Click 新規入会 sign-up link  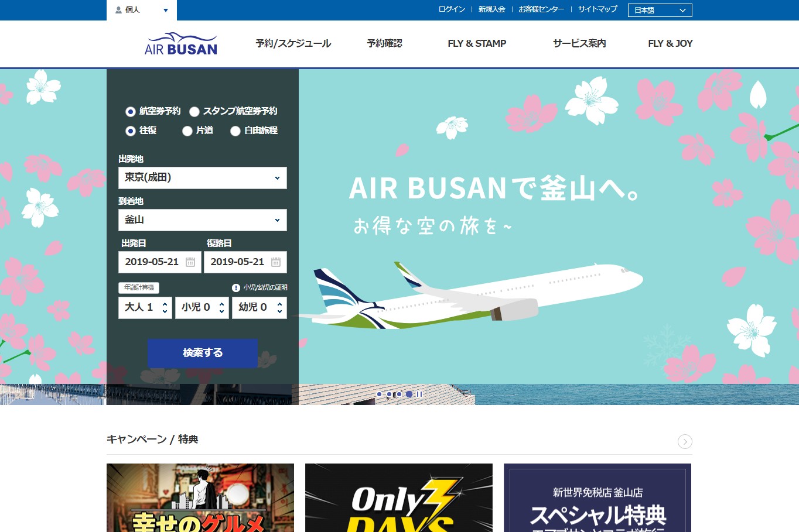(491, 9)
